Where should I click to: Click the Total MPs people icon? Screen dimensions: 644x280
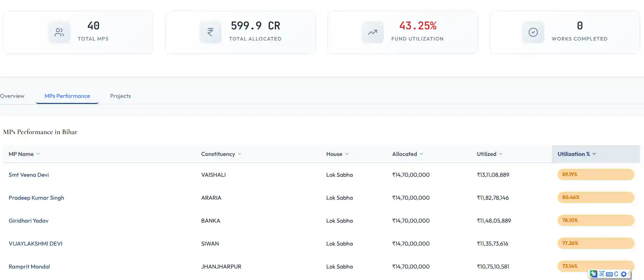click(59, 32)
